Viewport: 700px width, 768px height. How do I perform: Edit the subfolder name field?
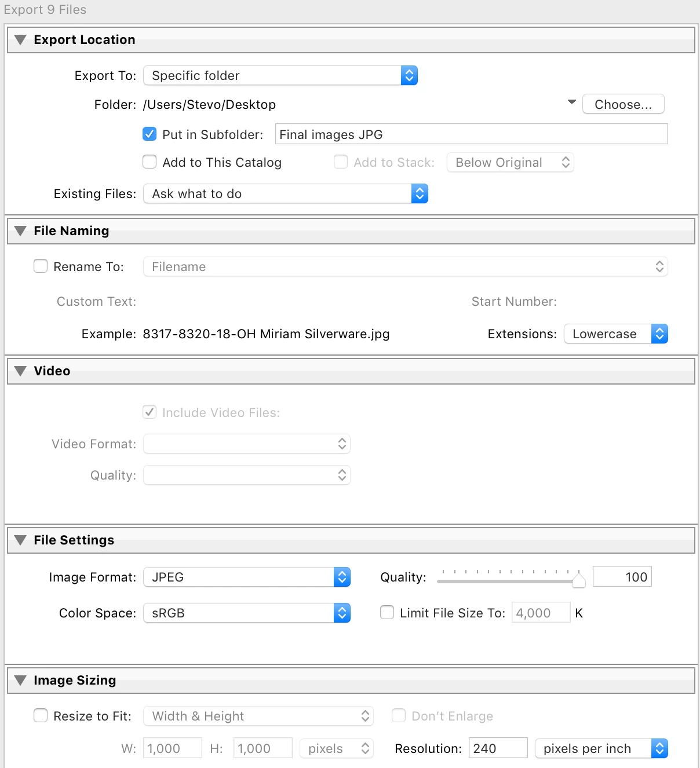coord(472,134)
